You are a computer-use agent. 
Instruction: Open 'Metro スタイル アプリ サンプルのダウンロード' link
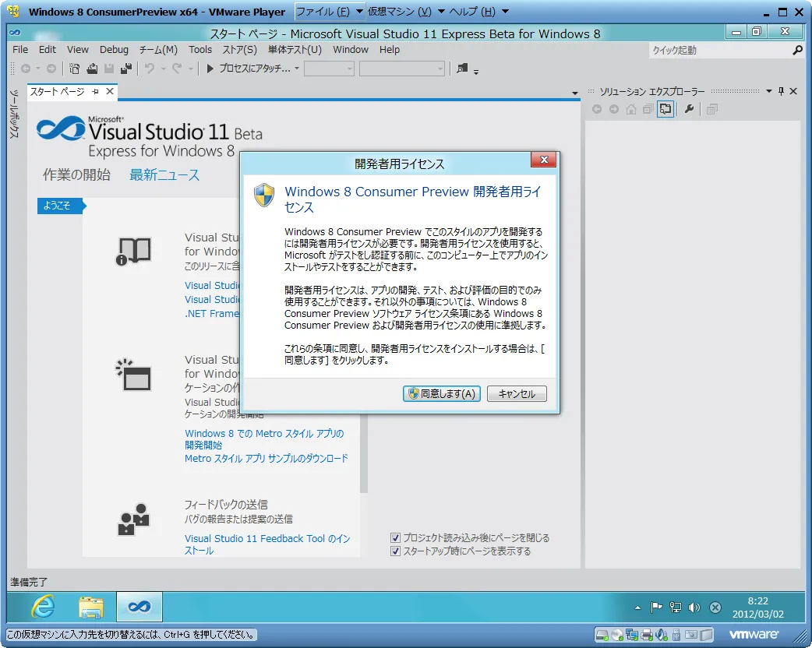tap(266, 459)
